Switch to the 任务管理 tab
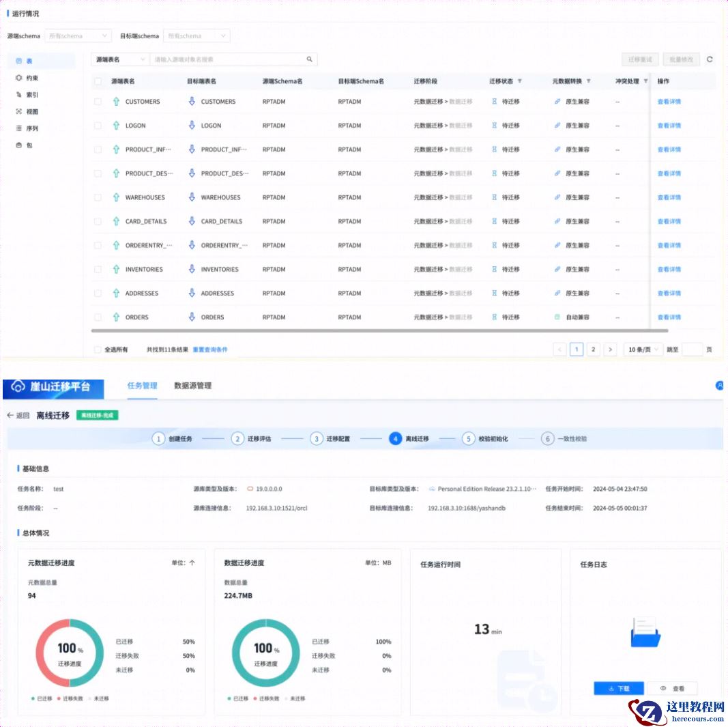The image size is (728, 727). (142, 386)
